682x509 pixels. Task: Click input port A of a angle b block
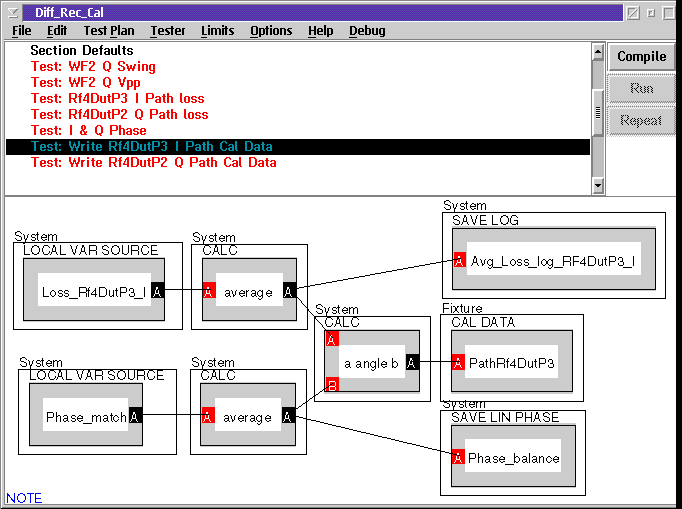(x=332, y=339)
